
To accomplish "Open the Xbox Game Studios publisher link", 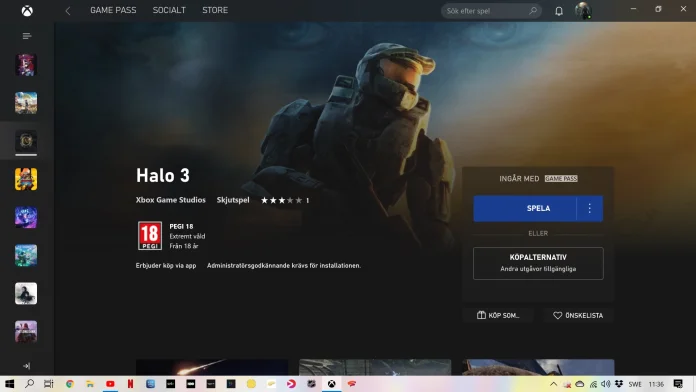I will click(x=170, y=200).
